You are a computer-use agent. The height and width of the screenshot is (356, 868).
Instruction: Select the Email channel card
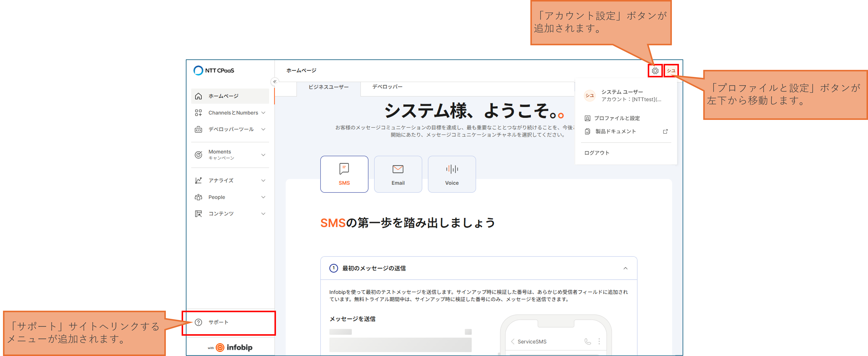coord(398,174)
